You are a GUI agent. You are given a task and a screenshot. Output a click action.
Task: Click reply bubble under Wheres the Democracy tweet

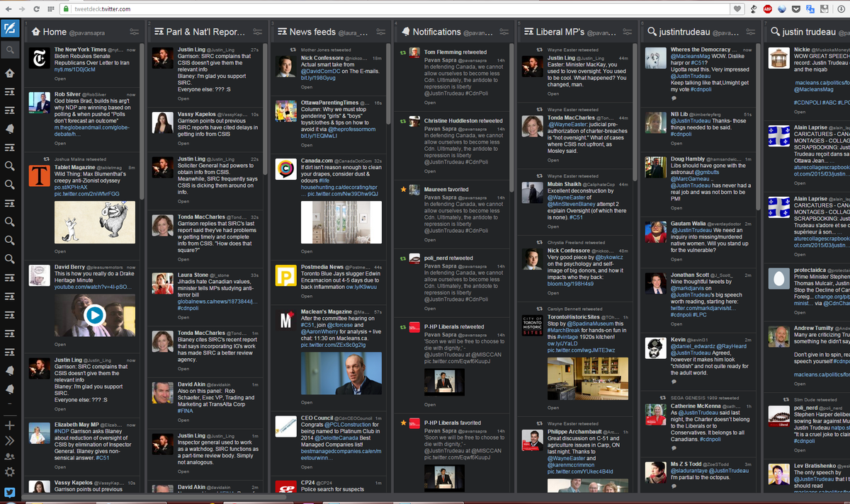point(674,98)
